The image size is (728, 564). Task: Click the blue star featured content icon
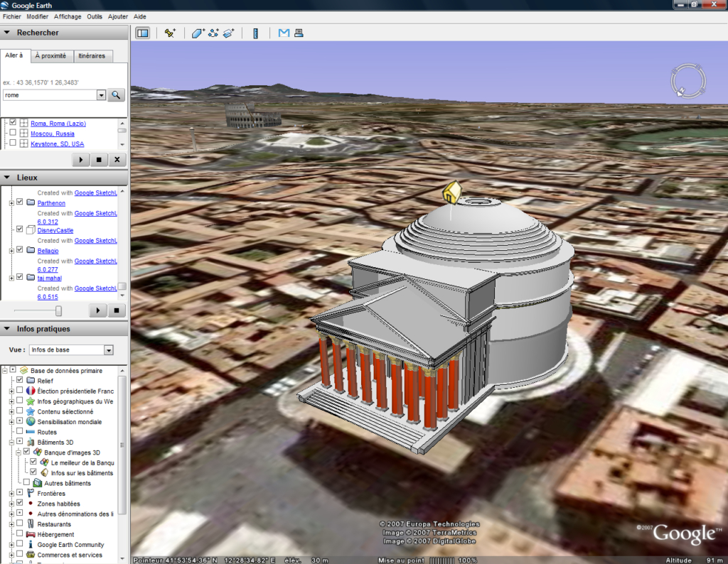tap(31, 411)
